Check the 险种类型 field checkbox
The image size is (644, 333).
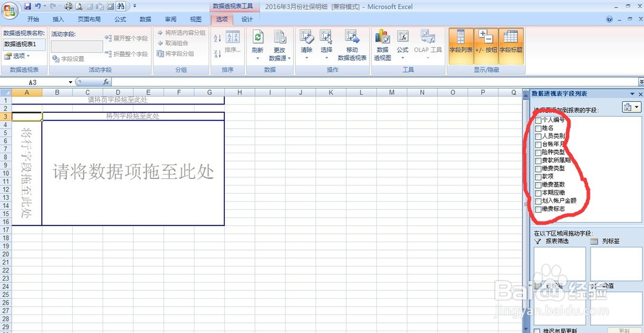pos(538,153)
